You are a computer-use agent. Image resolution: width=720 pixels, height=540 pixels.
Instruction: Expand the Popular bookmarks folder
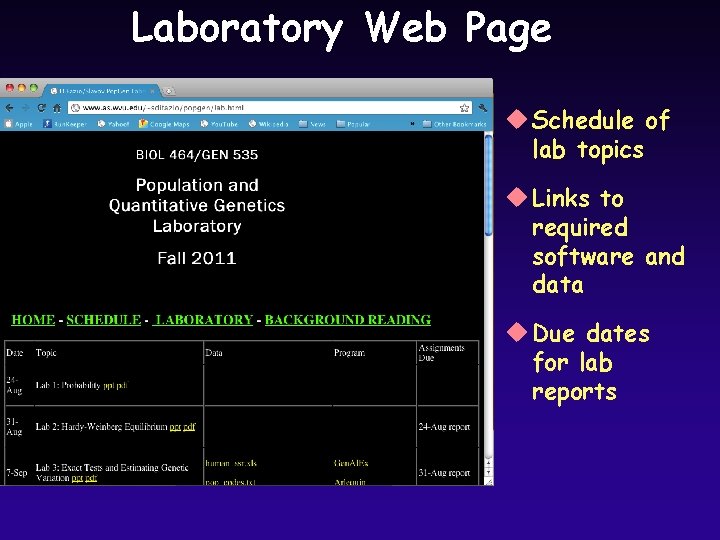pos(353,124)
